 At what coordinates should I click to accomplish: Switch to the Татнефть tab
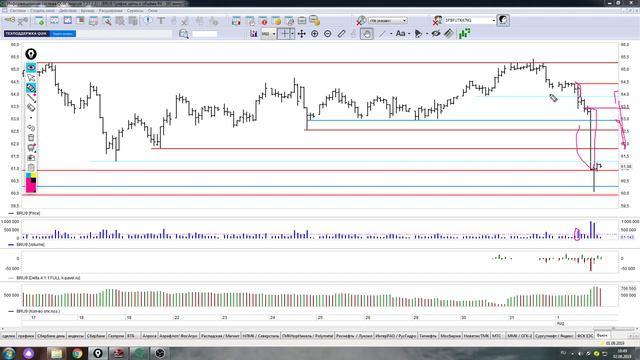click(x=428, y=336)
